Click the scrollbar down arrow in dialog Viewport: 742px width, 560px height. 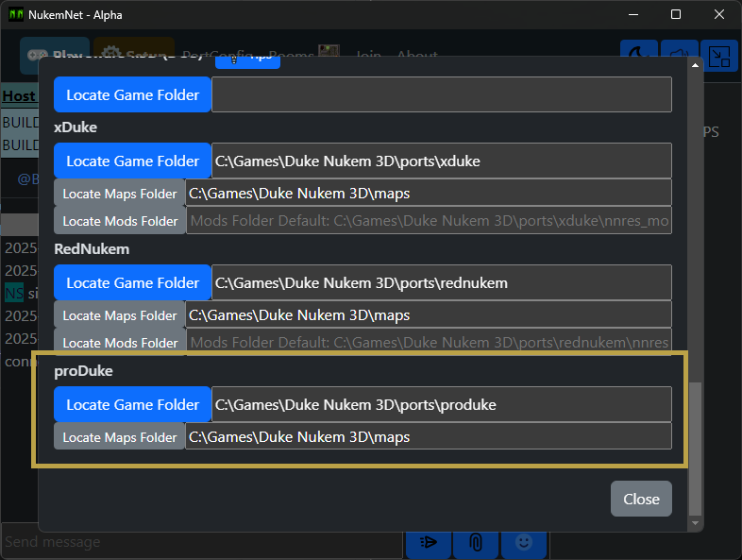(695, 523)
